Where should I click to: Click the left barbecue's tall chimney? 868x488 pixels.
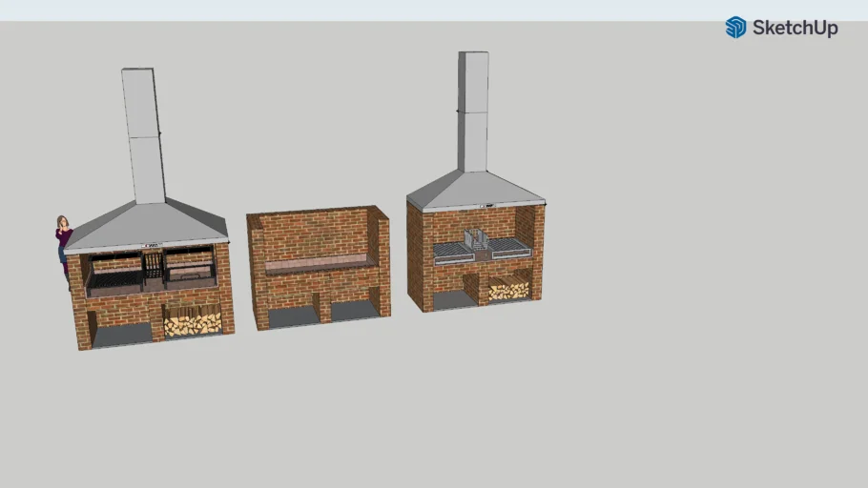(x=143, y=135)
